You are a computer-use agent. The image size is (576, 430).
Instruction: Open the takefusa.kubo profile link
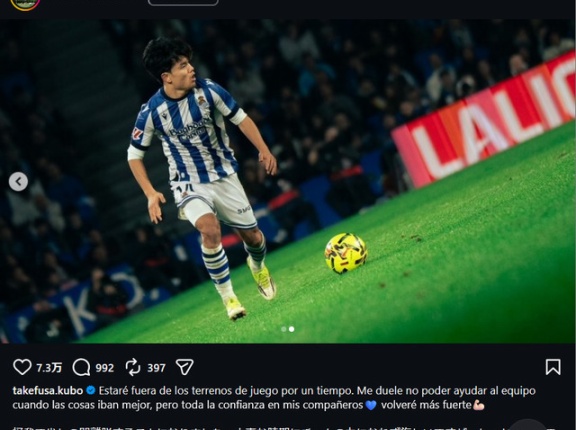[x=48, y=390]
